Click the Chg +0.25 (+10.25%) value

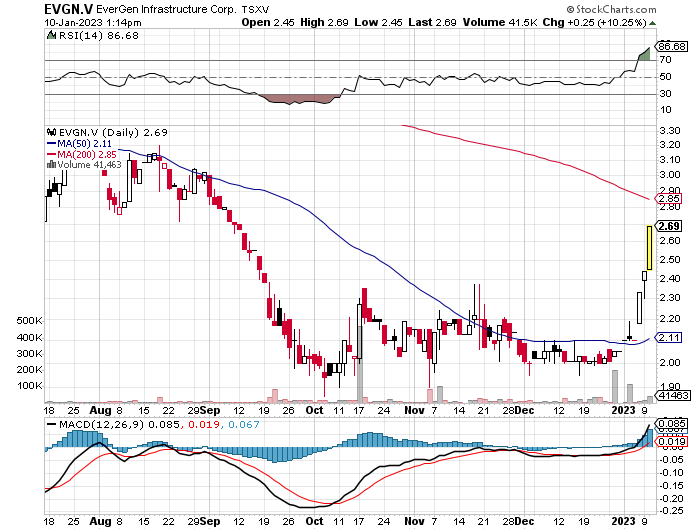(595, 22)
